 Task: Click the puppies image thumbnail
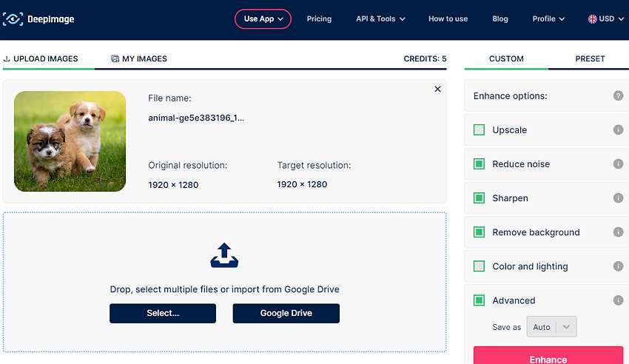point(70,141)
